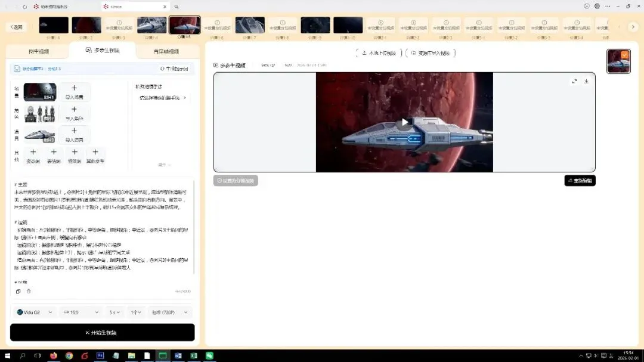Open the special shooting technique selector
Image resolution: width=644 pixels, height=362 pixels.
(x=163, y=98)
